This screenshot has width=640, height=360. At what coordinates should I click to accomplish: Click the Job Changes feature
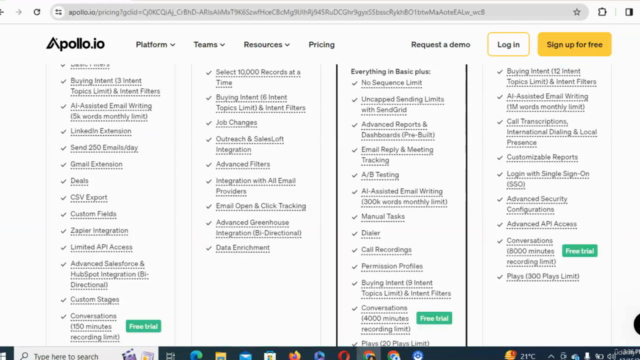[x=236, y=122]
